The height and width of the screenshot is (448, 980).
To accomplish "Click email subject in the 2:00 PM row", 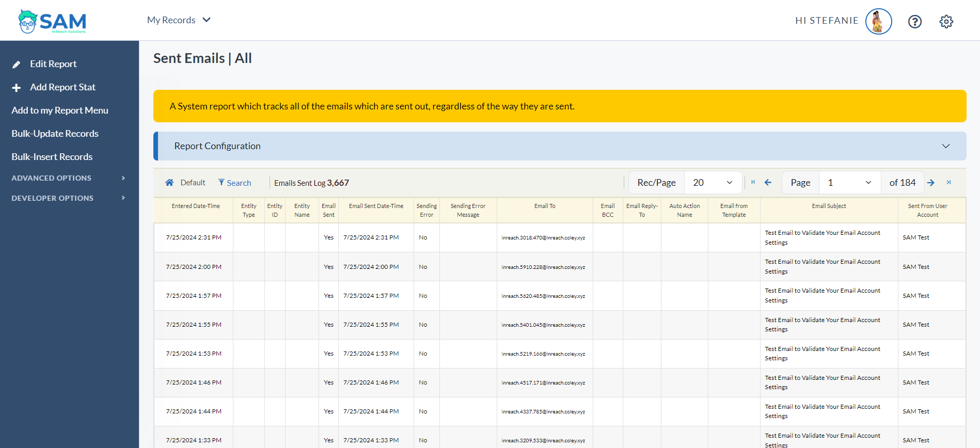I will [823, 266].
